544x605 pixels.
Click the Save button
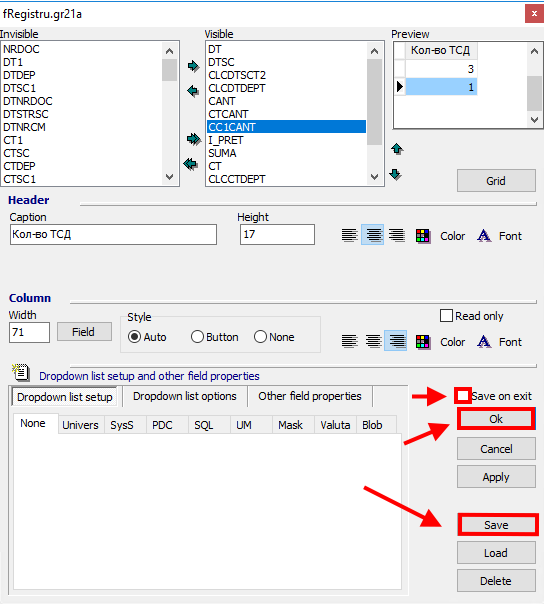497,525
